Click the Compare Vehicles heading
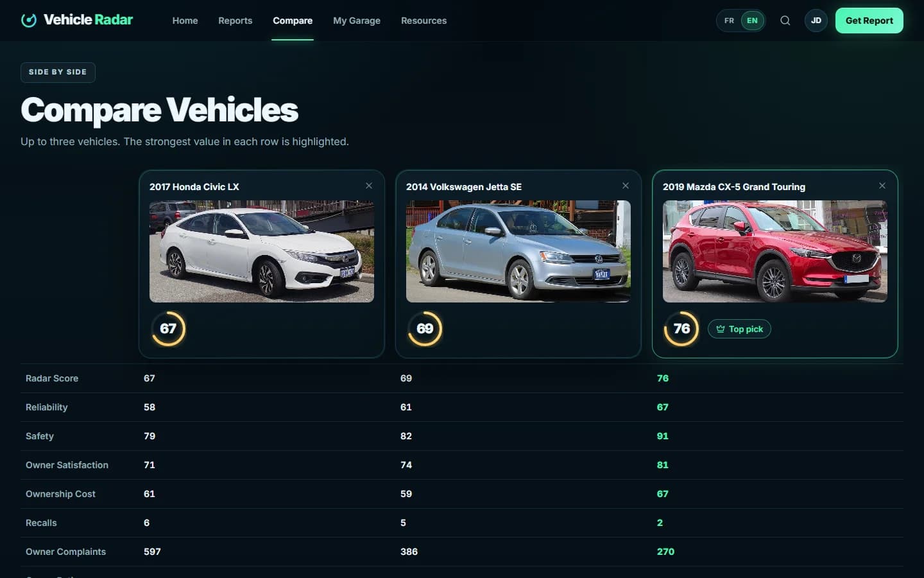The width and height of the screenshot is (924, 578). point(159,110)
